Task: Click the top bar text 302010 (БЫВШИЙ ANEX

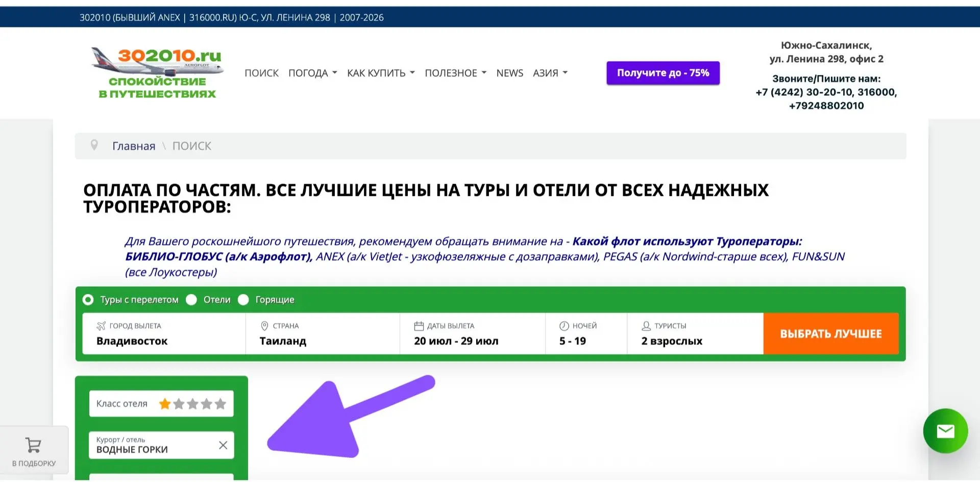Action: point(130,17)
